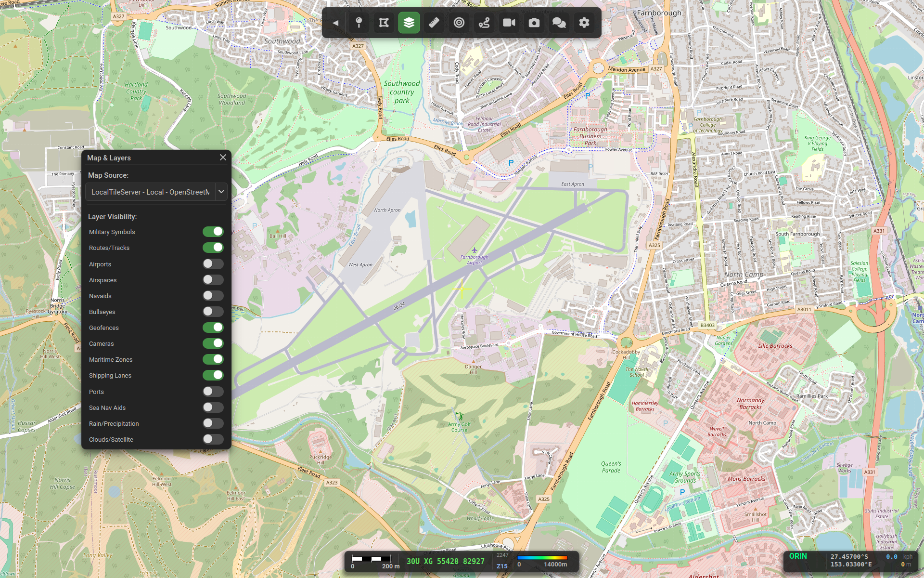Click the active Map & Layers icon
Viewport: 924px width, 578px height.
(x=409, y=23)
